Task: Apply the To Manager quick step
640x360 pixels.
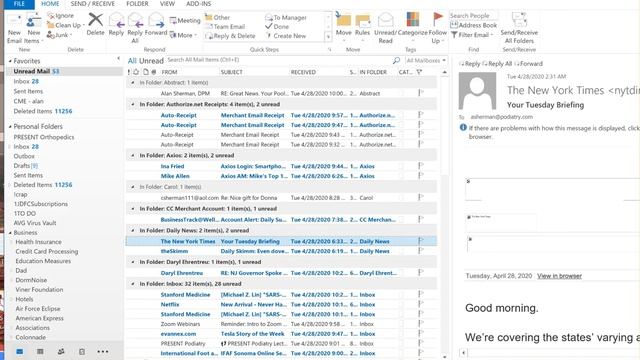Action: 286,18
